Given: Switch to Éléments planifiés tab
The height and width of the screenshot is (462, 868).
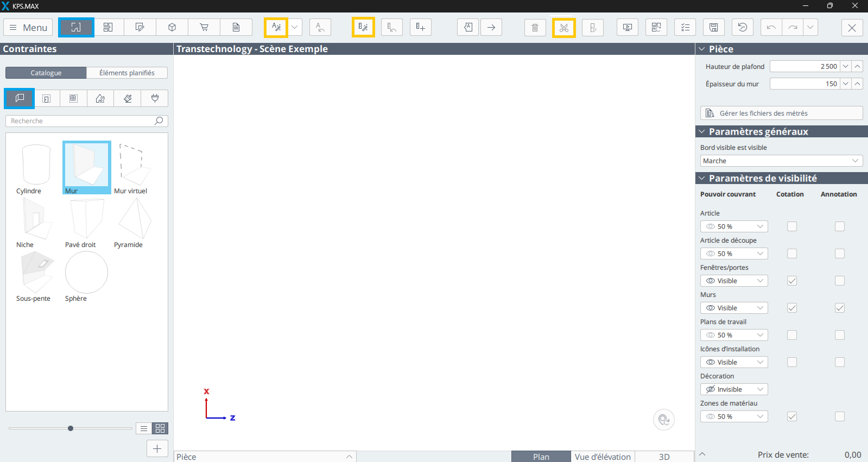Looking at the screenshot, I should click(x=127, y=73).
